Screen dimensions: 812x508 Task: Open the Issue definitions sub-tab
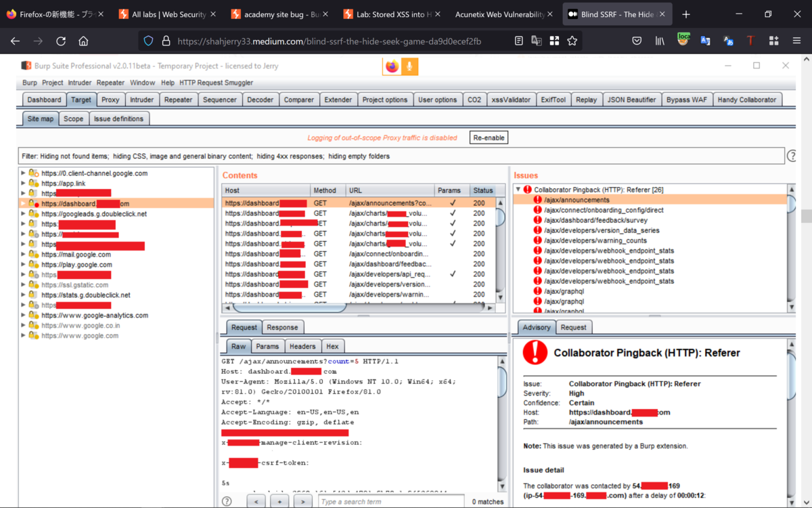point(118,119)
